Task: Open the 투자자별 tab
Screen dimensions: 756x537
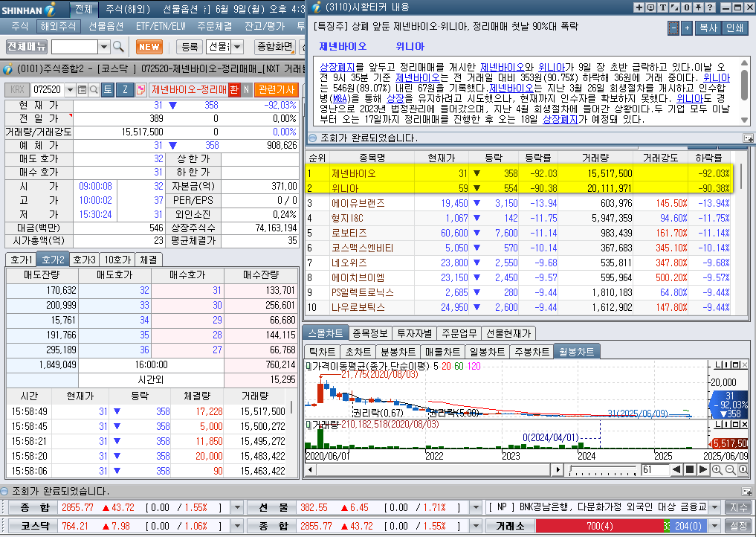Action: click(x=415, y=333)
